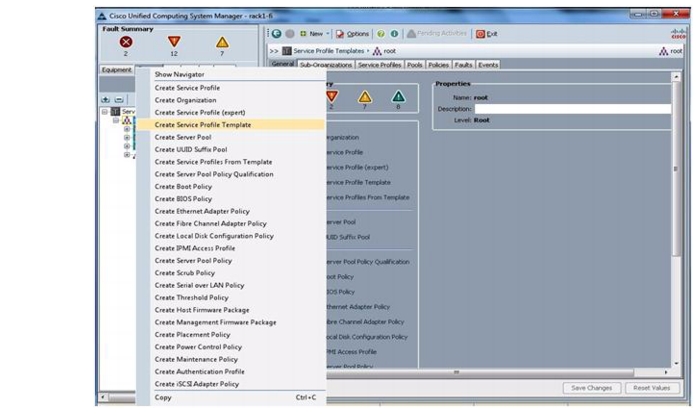Click the breadcrumb double-arrow icon

point(274,51)
